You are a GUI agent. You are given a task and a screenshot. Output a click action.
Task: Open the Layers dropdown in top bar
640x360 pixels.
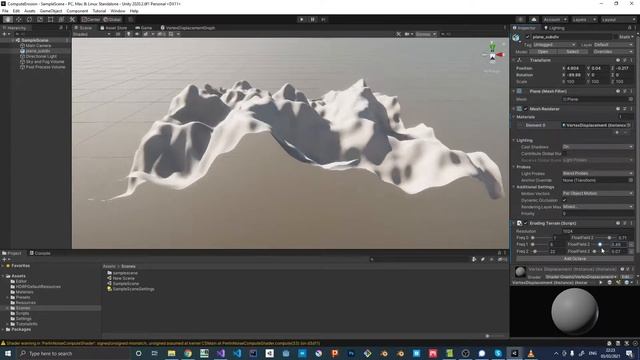[583, 20]
